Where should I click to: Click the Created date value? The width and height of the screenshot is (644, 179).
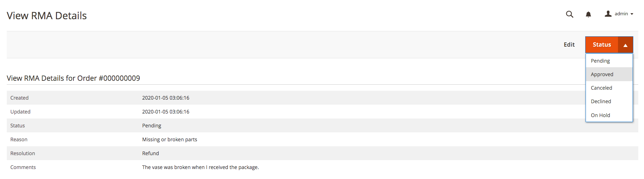[x=166, y=98]
